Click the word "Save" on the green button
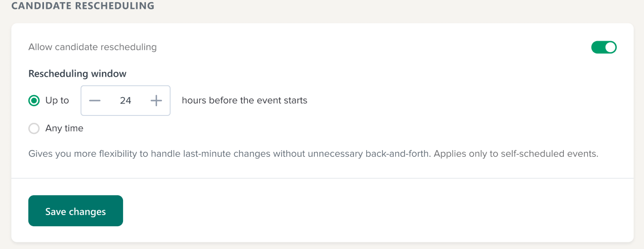The image size is (644, 249). pyautogui.click(x=56, y=211)
